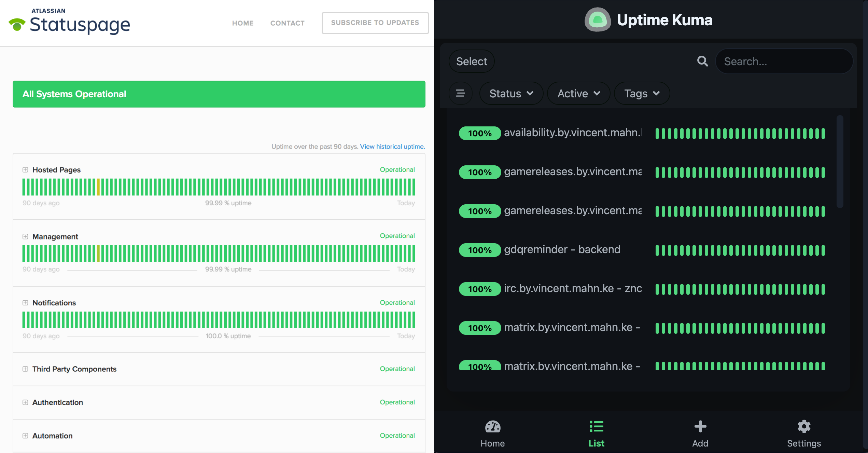Click the Uptime Kuma logo icon

click(597, 20)
